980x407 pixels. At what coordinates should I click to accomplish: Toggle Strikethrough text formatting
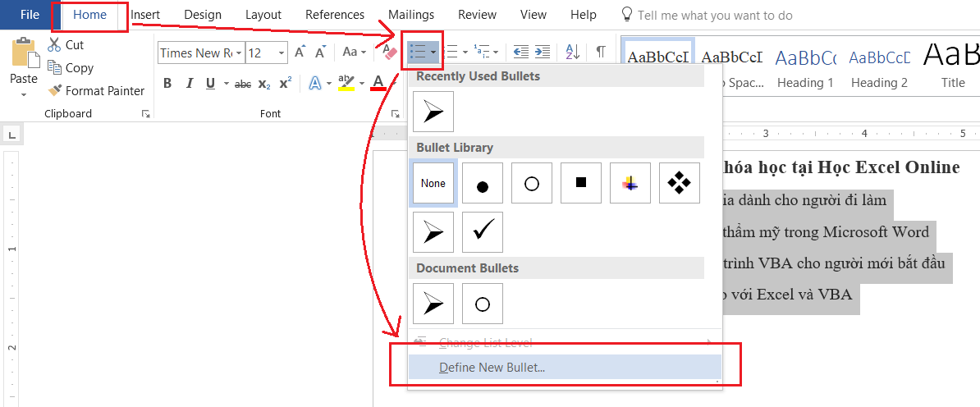[243, 84]
